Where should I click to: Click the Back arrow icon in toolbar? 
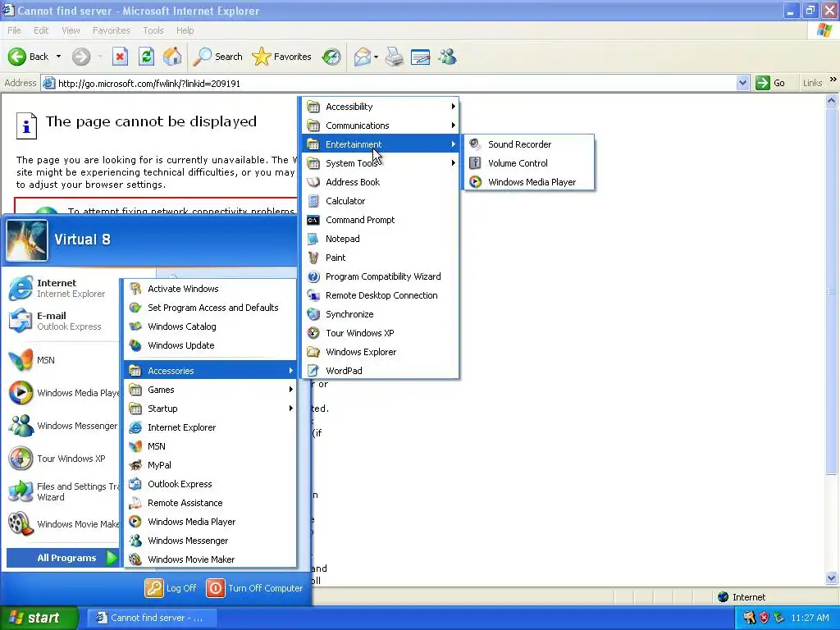coord(17,57)
